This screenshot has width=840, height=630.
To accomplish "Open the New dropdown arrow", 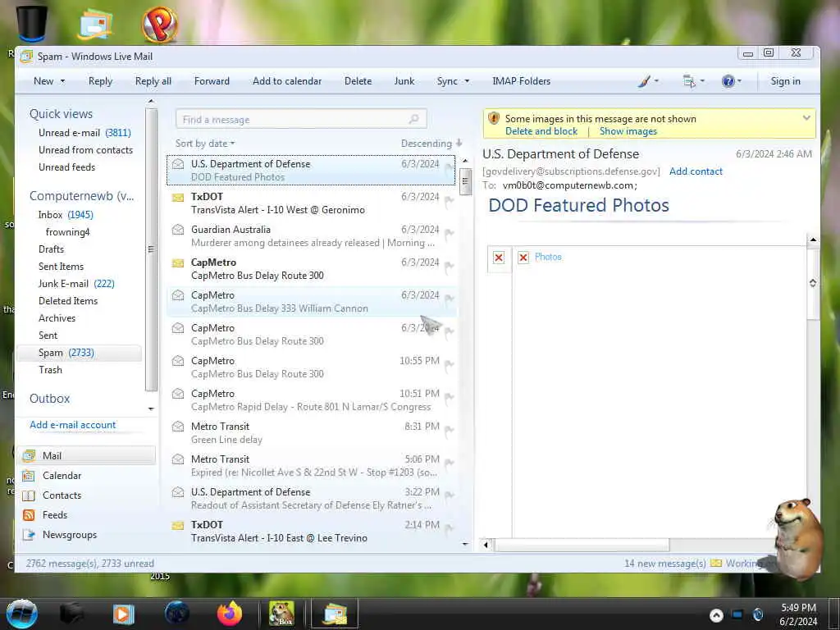I will click(62, 81).
